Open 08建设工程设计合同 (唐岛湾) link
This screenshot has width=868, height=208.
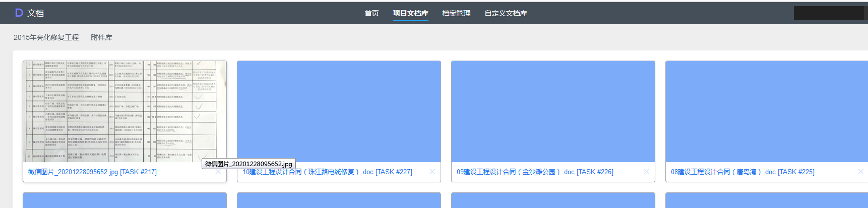(742, 172)
